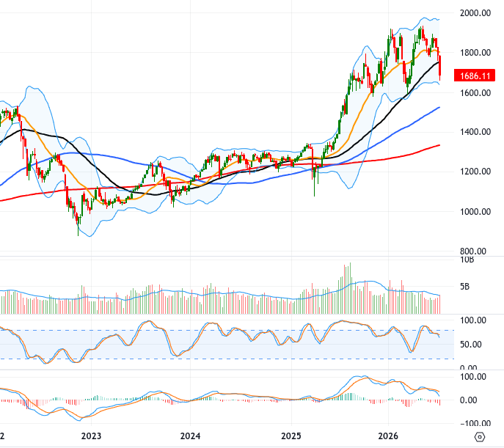Select the 2025 time axis label
Screen dimensions: 504x448
(x=291, y=436)
